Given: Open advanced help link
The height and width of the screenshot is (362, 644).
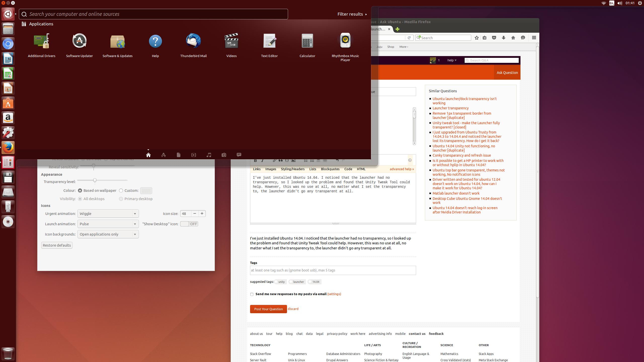Looking at the screenshot, I should point(402,169).
